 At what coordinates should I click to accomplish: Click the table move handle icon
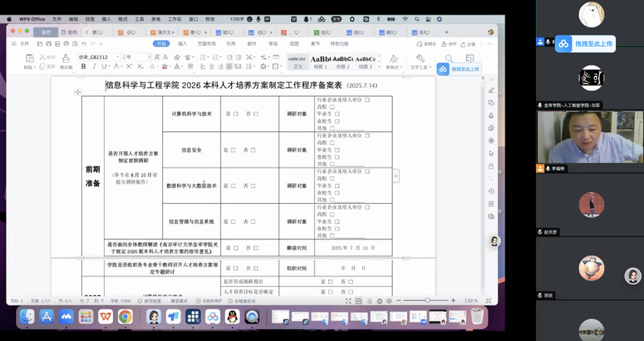[x=78, y=92]
